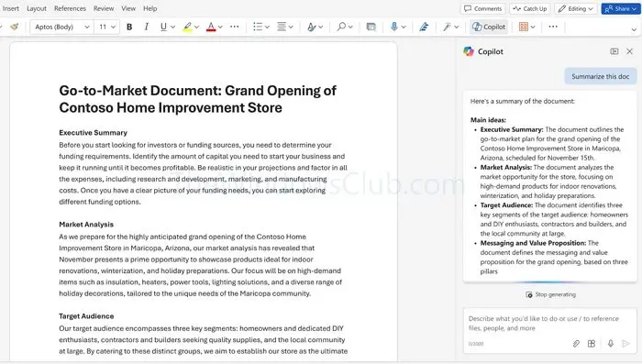The width and height of the screenshot is (642, 364).
Task: Click the Catch Up button
Action: (x=530, y=8)
